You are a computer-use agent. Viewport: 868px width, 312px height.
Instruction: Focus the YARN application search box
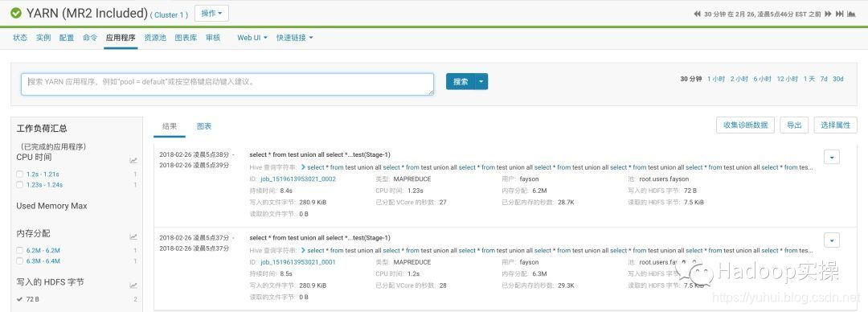[227, 84]
